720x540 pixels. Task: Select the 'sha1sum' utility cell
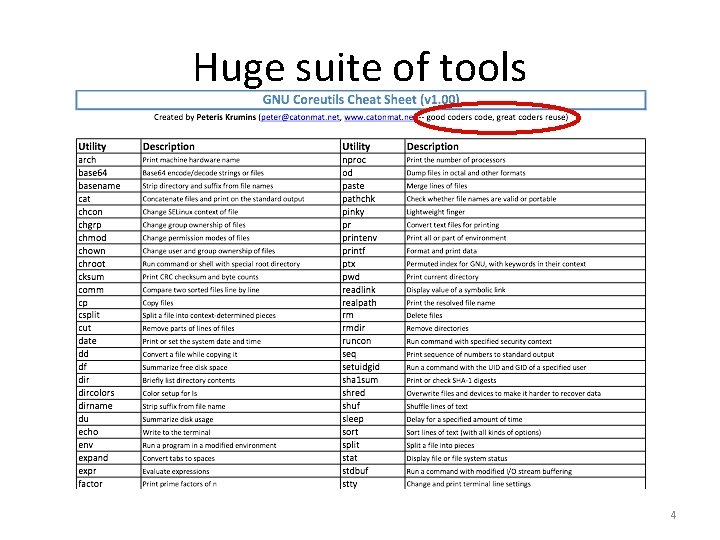pos(372,380)
